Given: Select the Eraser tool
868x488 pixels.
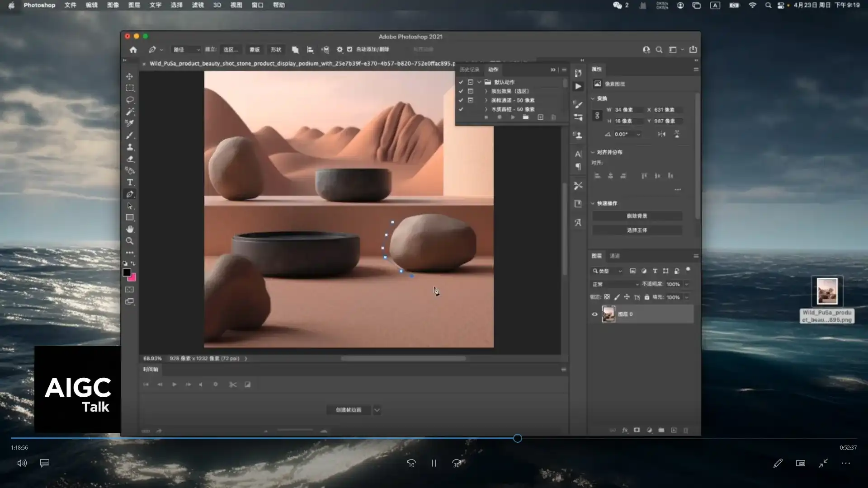Looking at the screenshot, I should point(130,159).
